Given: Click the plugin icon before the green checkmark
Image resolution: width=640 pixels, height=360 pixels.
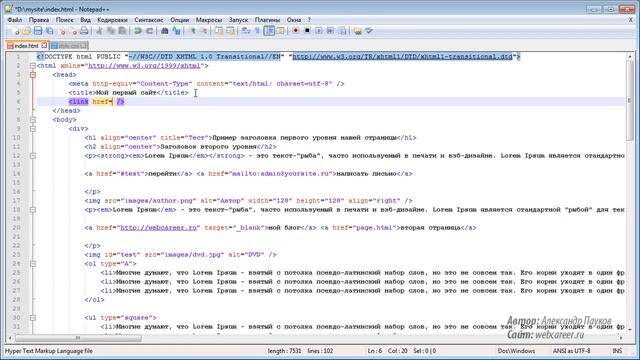Looking at the screenshot, I should (x=358, y=31).
